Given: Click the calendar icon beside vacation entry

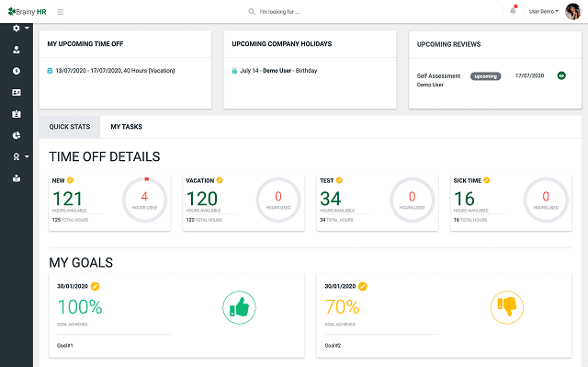Looking at the screenshot, I should click(x=50, y=71).
